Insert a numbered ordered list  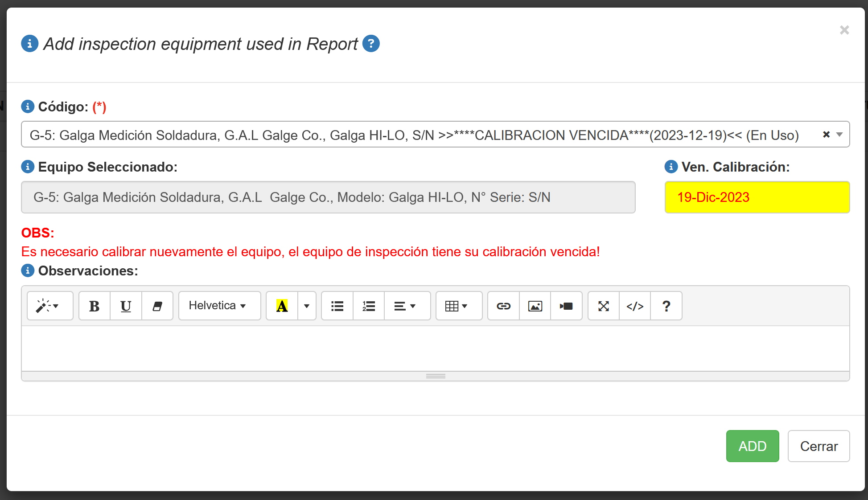(369, 306)
